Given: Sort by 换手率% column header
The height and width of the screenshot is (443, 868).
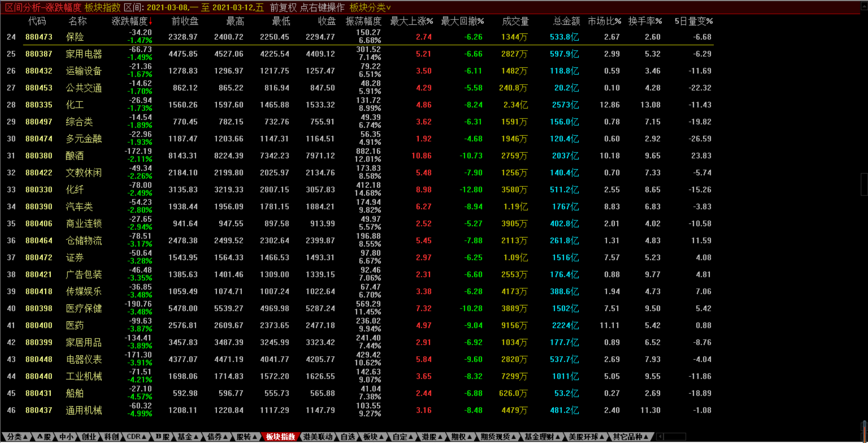Looking at the screenshot, I should coord(645,21).
